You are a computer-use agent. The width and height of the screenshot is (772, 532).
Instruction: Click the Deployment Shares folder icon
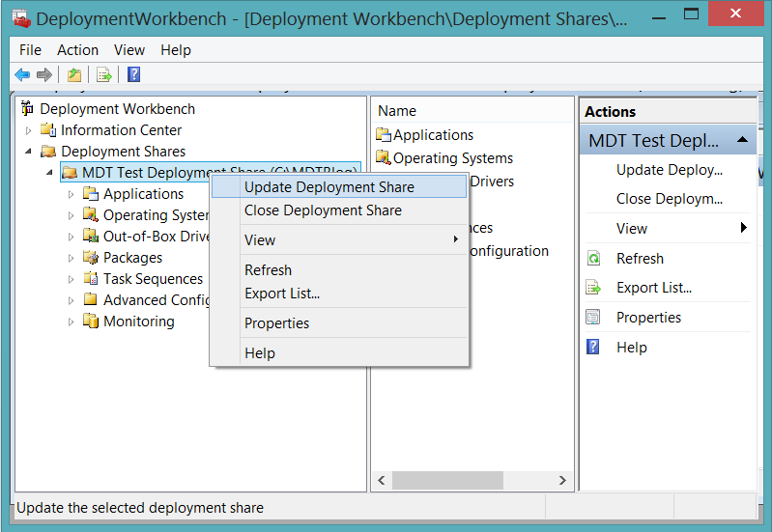coord(48,151)
